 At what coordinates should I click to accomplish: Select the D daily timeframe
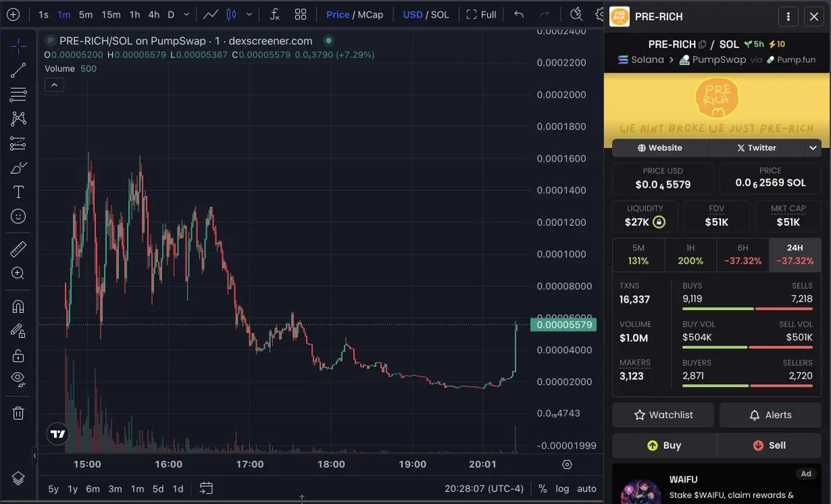[x=171, y=14]
